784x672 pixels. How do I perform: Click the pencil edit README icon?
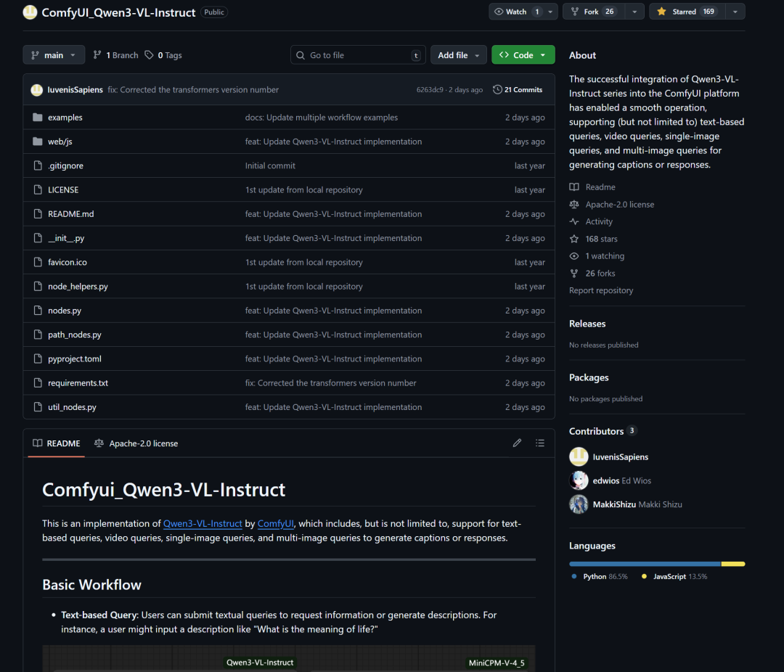(517, 443)
